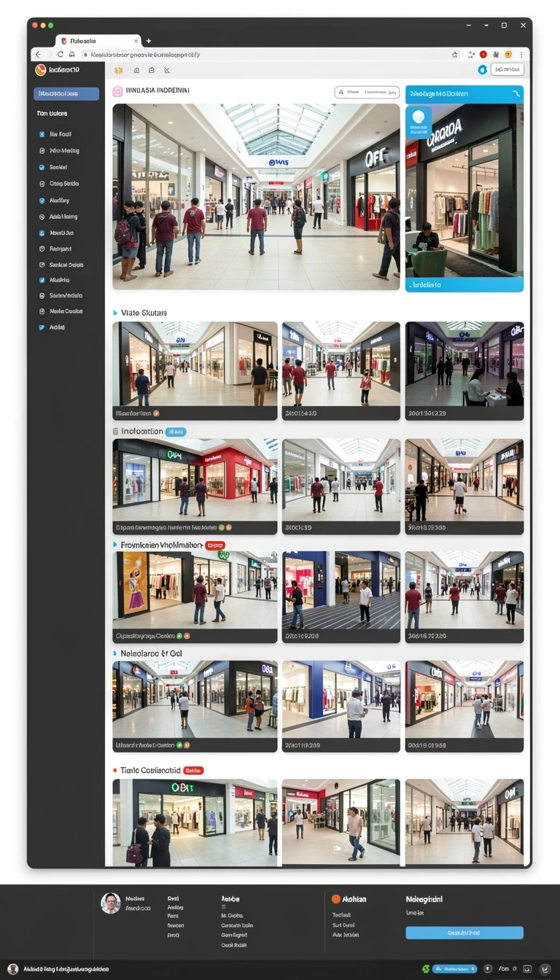Screen dimensions: 560x980
Task: Collapse the 'Nelaciaroc' section triangle
Action: pos(115,653)
